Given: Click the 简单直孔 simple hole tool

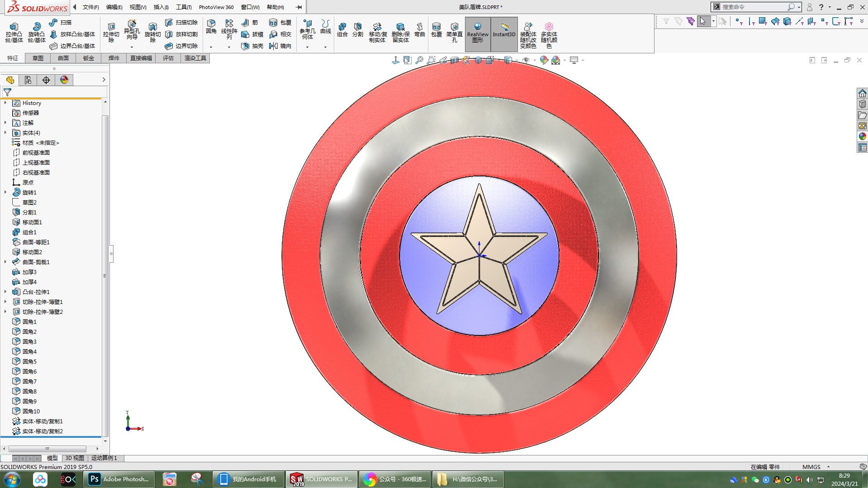Looking at the screenshot, I should tap(455, 32).
